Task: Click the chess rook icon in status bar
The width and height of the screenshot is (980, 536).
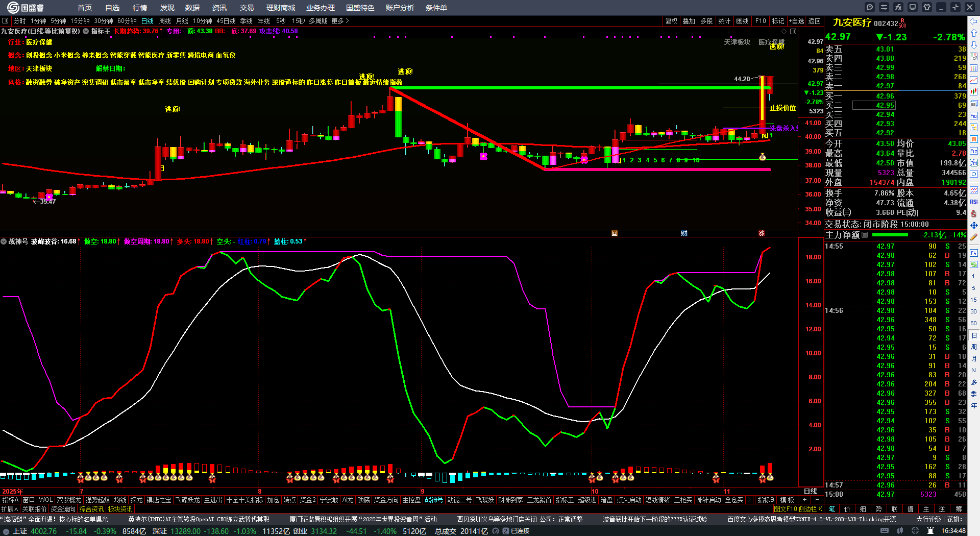Action: point(930,531)
